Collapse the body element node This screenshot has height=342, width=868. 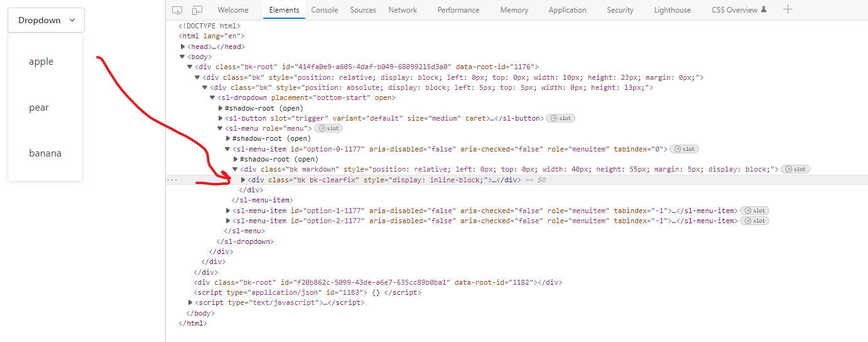point(183,57)
